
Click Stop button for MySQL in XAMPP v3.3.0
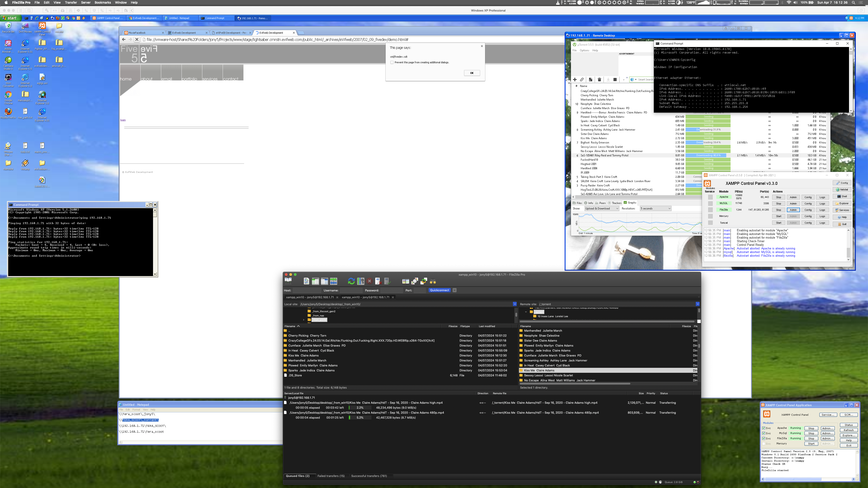(x=778, y=203)
